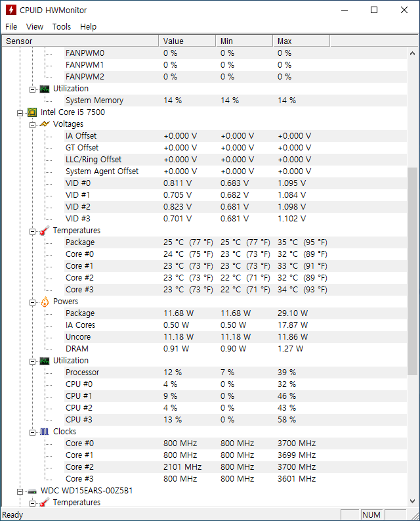Collapse the WDC WD15EARS-00Z5B1 node

[20, 491]
